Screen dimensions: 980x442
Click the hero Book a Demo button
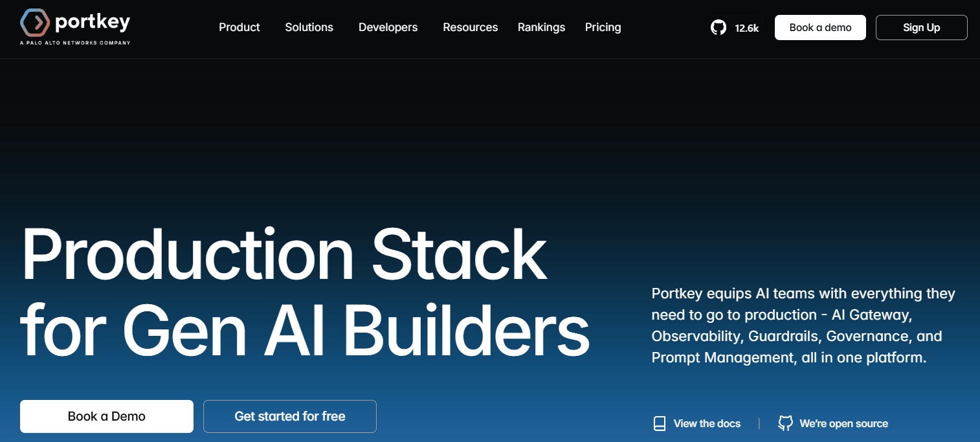pos(107,416)
